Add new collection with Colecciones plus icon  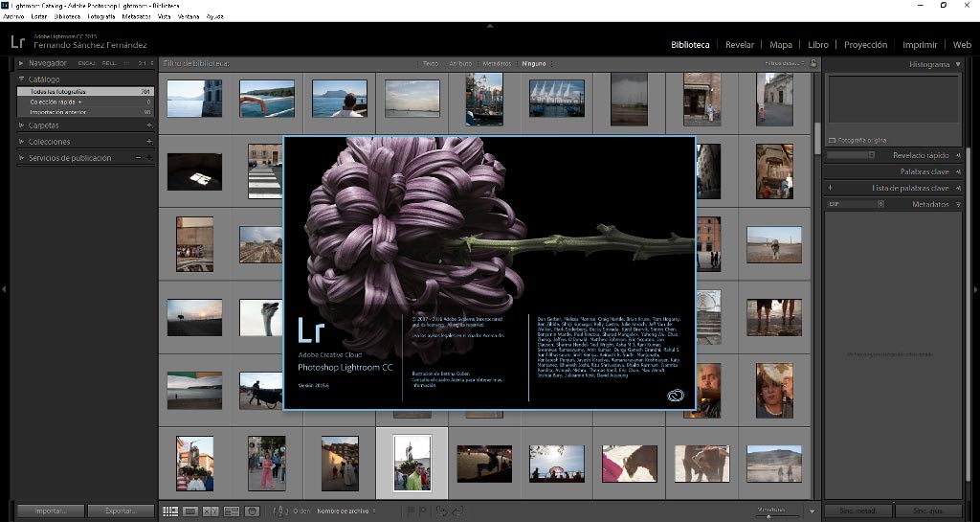[x=149, y=142]
